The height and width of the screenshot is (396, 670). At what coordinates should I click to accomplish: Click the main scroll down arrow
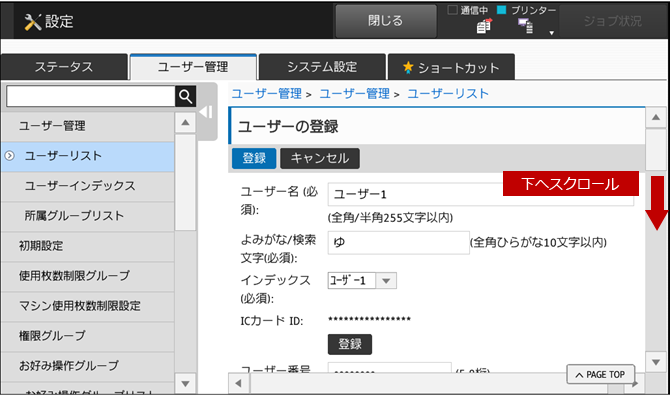[x=656, y=362]
